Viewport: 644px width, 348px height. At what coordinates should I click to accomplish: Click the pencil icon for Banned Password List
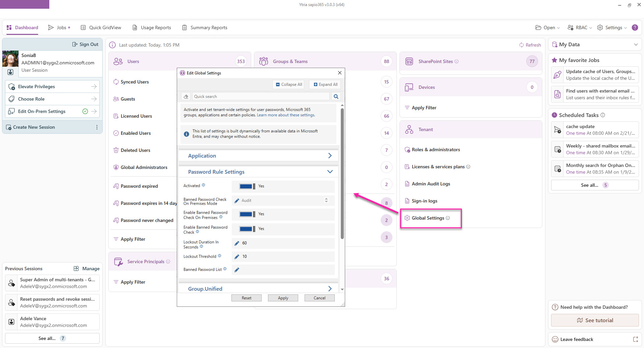[237, 270]
